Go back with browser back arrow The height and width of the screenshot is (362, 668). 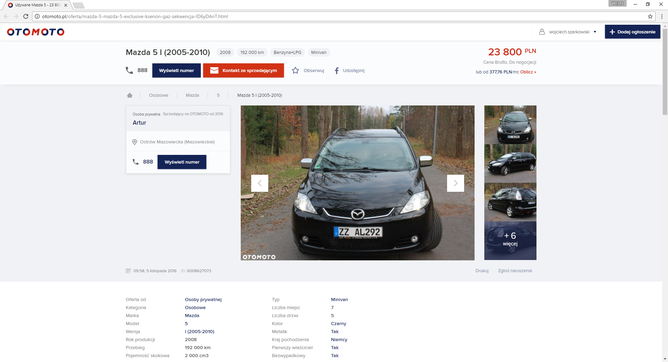click(6, 16)
